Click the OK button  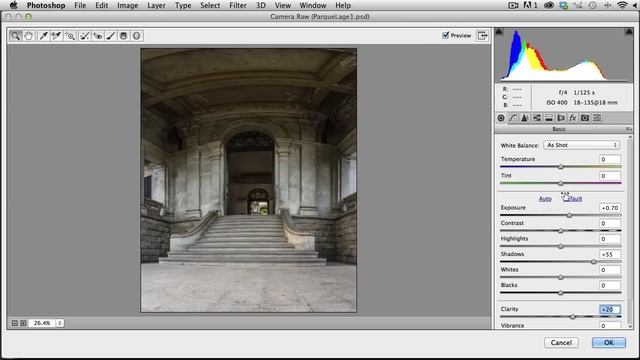[609, 342]
